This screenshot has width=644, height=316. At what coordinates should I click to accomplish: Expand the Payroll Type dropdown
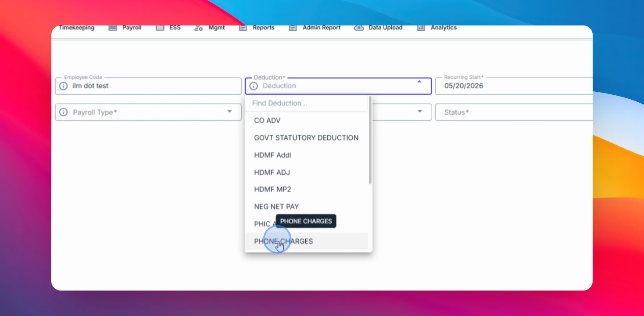(229, 112)
